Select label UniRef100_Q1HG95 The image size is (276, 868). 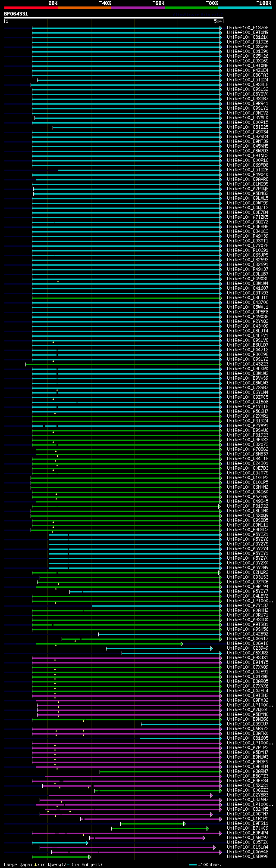point(248,184)
